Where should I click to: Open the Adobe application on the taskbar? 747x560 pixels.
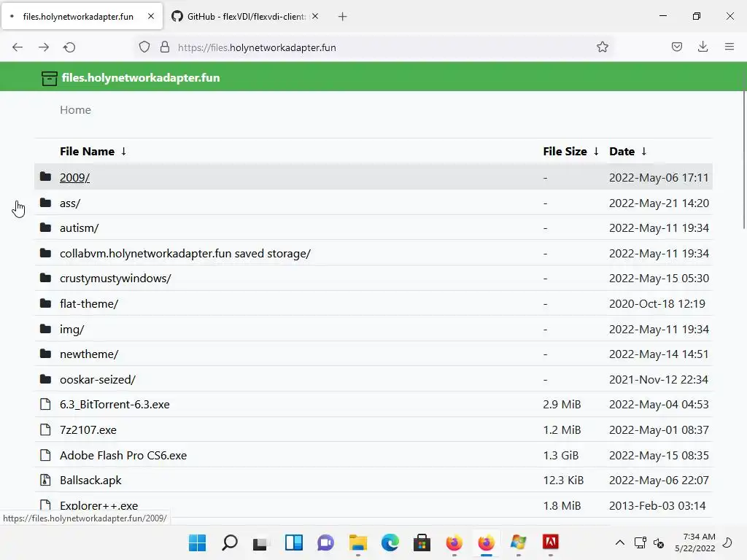click(551, 542)
